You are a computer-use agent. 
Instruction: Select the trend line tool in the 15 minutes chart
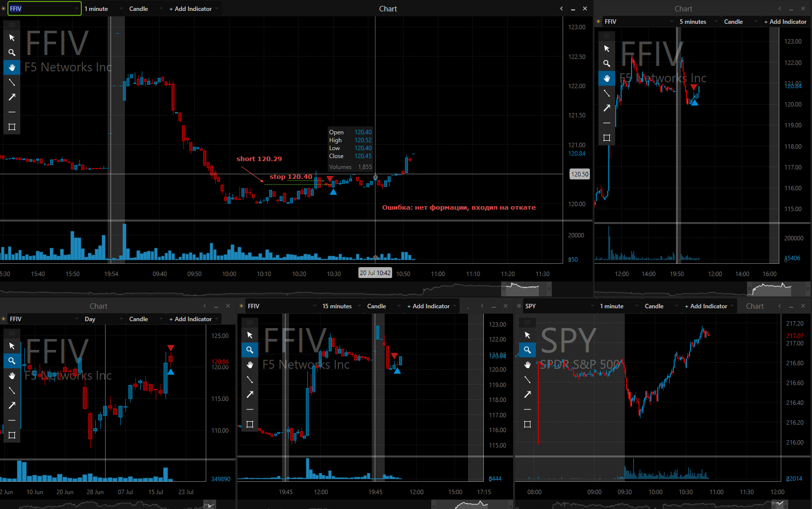250,380
